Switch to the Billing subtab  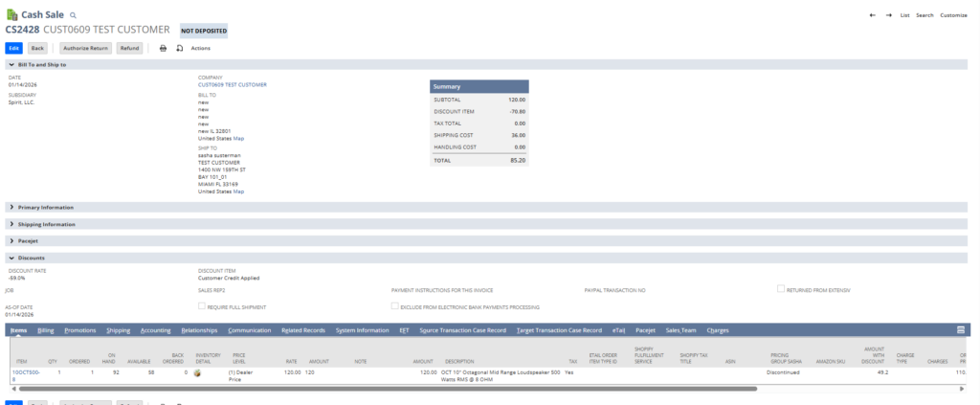pyautogui.click(x=46, y=330)
